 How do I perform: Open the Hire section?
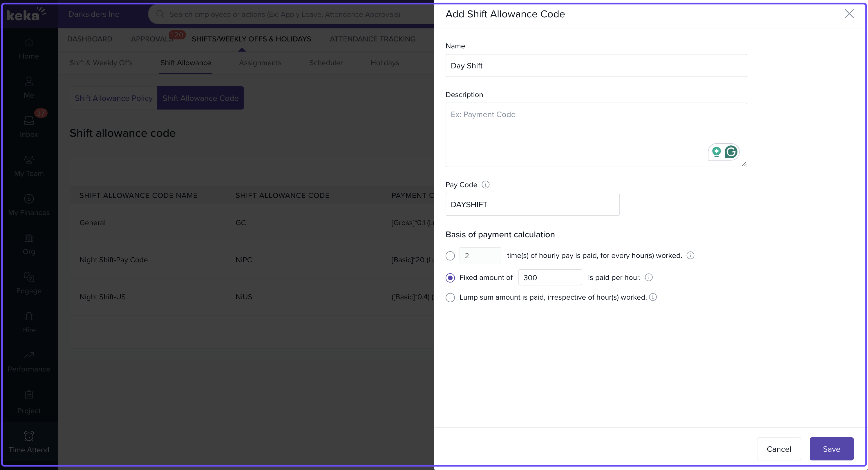[29, 322]
